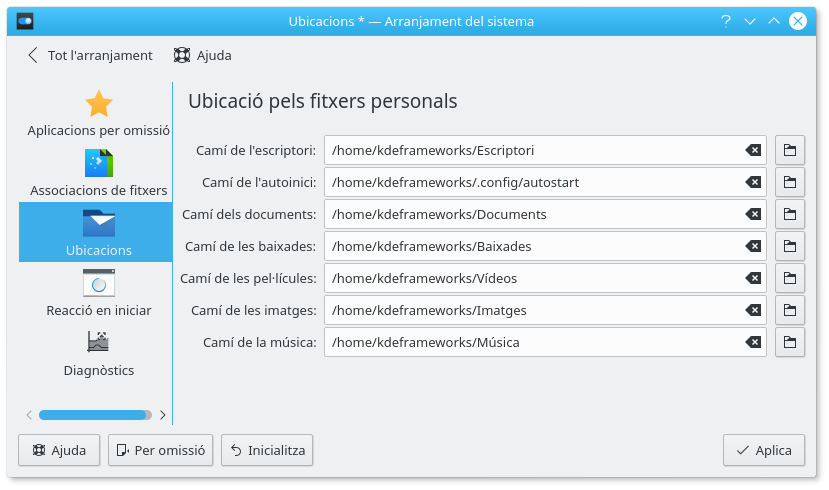Image resolution: width=829 pixels, height=490 pixels.
Task: Open folder chooser for Documents path
Action: [790, 214]
